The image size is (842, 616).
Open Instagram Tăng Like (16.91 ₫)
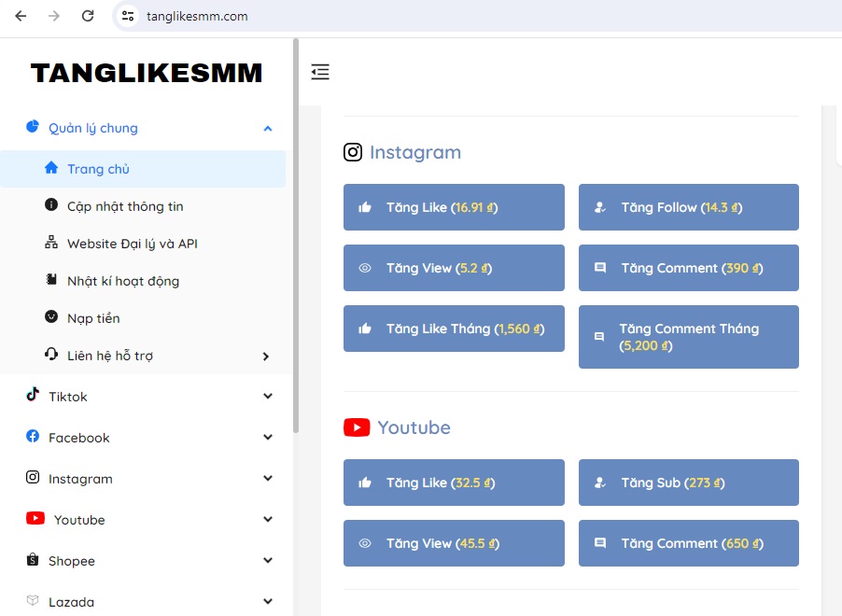coord(454,207)
